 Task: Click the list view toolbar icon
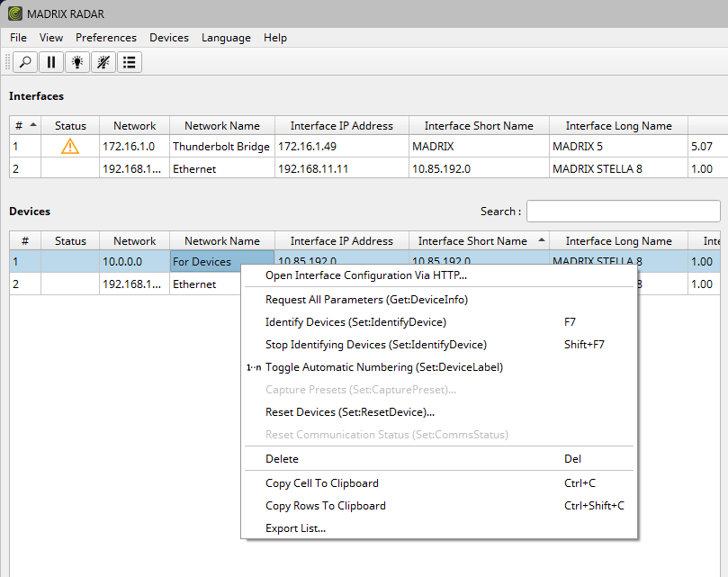point(129,62)
